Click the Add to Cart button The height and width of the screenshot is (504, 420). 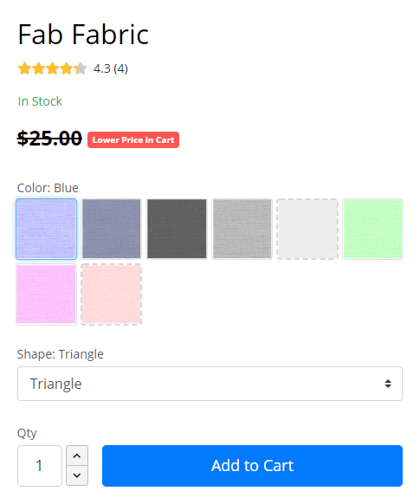(x=252, y=466)
